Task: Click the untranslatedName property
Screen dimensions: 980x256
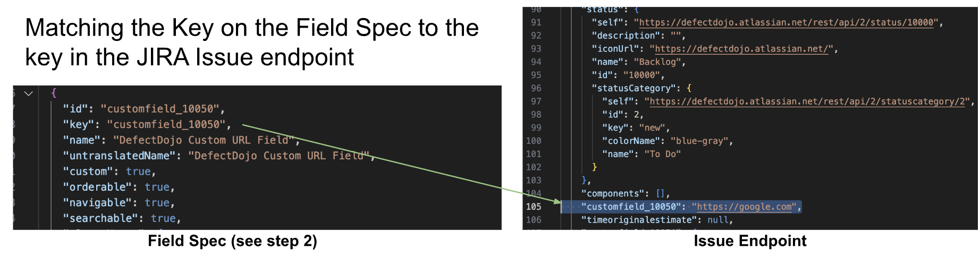Action: 119,156
